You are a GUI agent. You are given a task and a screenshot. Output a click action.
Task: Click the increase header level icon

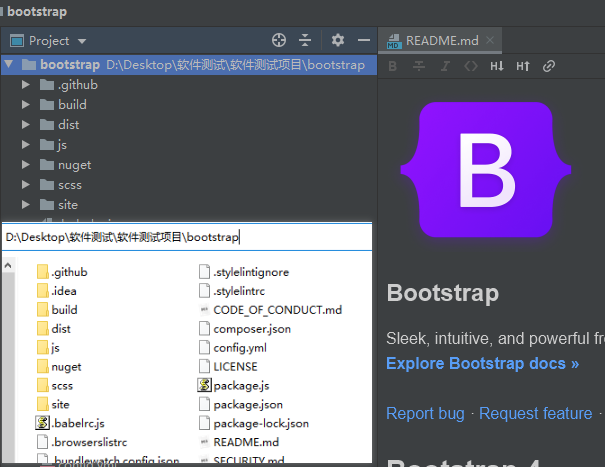tap(523, 66)
